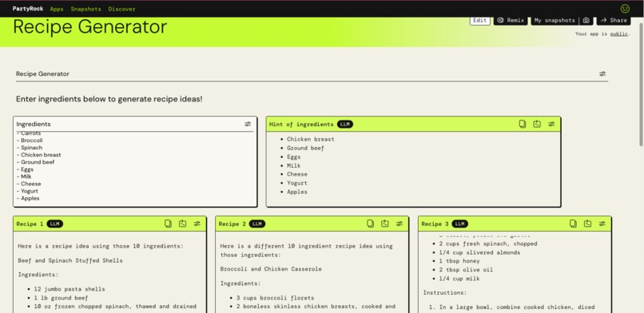Open Recipe 1 settings sliders icon
The image size is (644, 313).
point(197,224)
